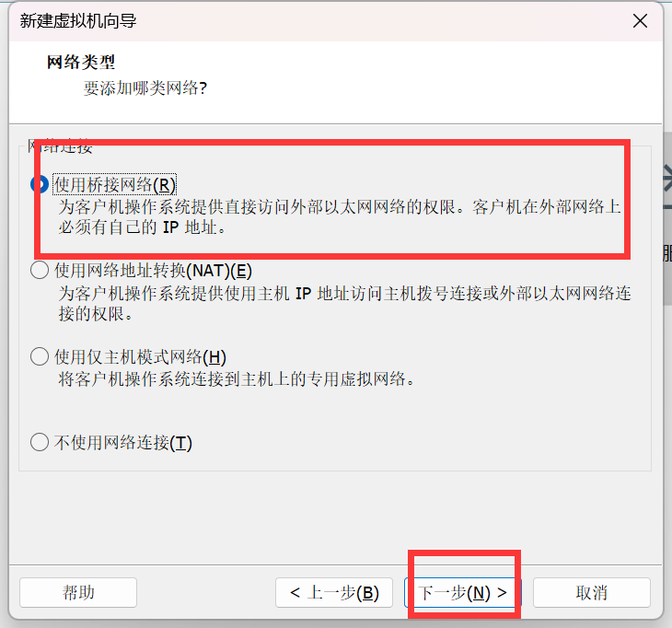
Task: Click the 网络连接 group box label
Action: coord(60,145)
